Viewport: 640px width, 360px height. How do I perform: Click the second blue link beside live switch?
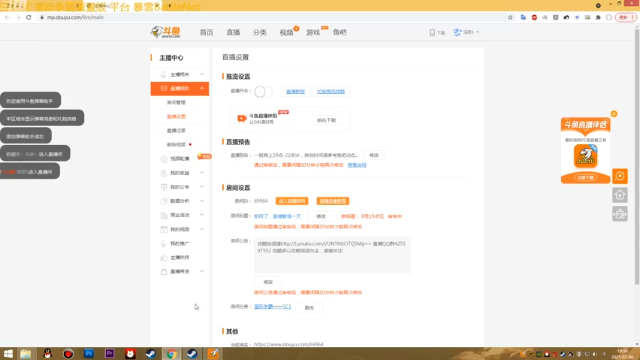331,91
